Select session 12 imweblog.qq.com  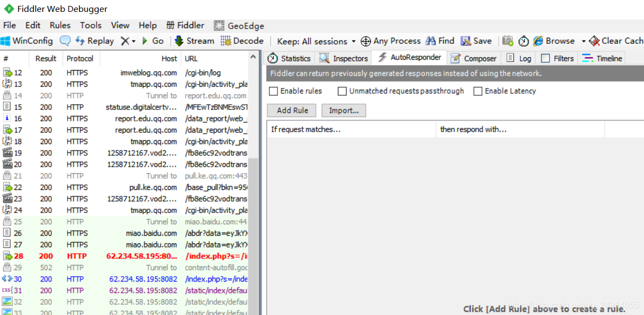point(125,73)
